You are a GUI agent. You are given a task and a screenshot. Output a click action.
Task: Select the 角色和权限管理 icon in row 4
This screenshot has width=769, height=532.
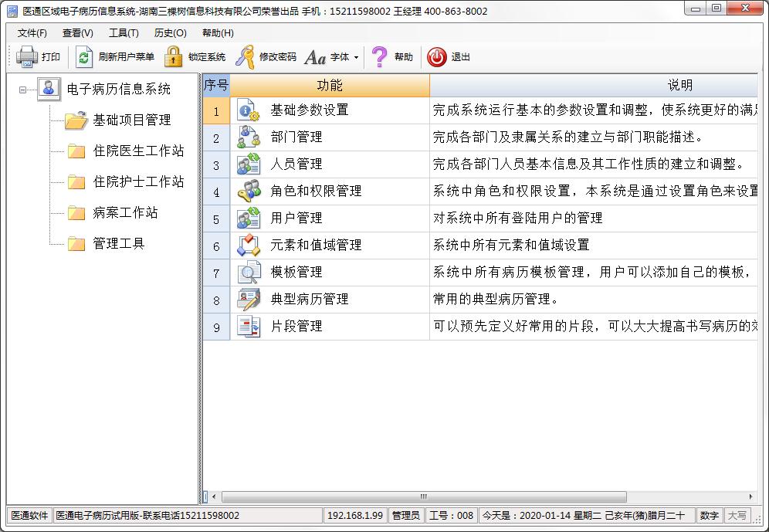click(x=248, y=191)
